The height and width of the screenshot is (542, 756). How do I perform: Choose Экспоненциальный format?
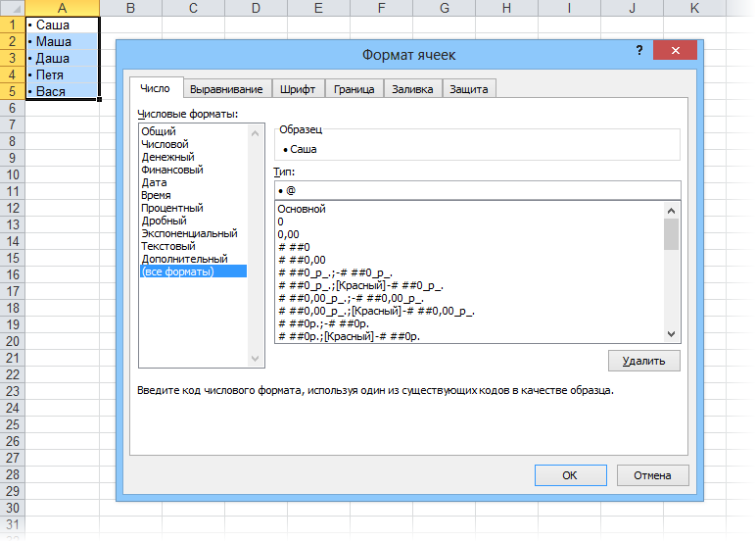[x=193, y=233]
